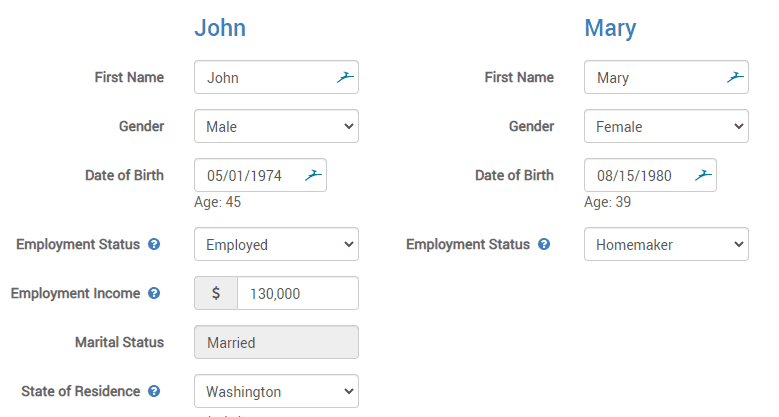Click the autofill icon in Mary's First Name field
The image size is (779, 417).
735,77
